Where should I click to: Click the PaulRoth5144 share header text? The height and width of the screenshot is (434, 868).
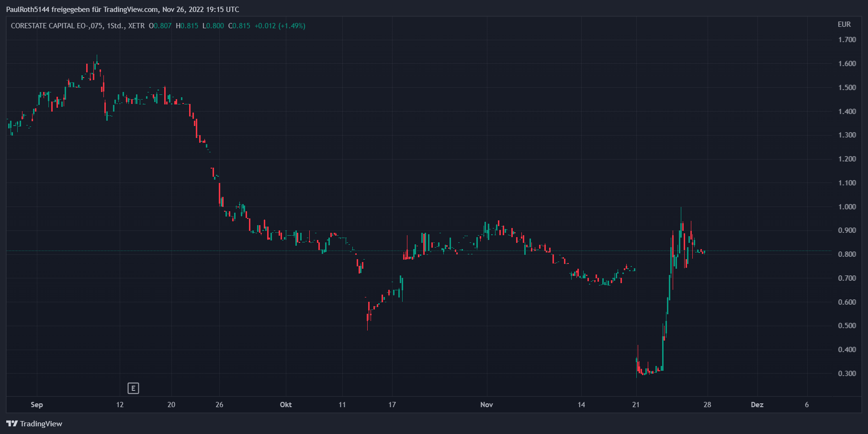pyautogui.click(x=123, y=10)
